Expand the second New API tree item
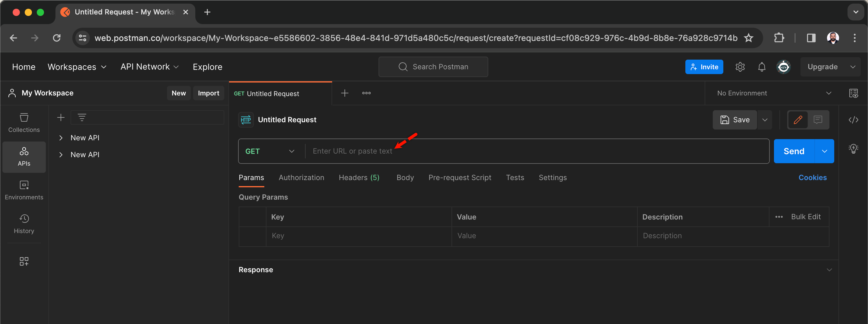 61,154
